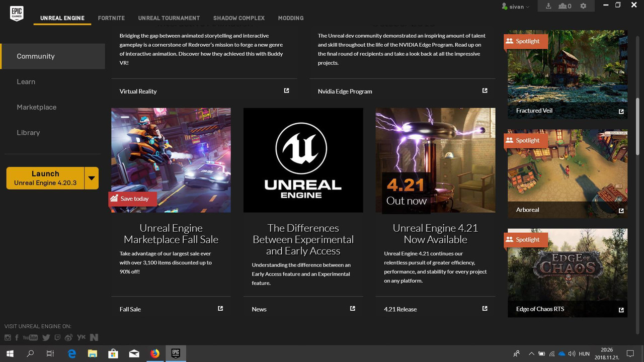
Task: Click external link icon on News card
Action: click(x=352, y=308)
